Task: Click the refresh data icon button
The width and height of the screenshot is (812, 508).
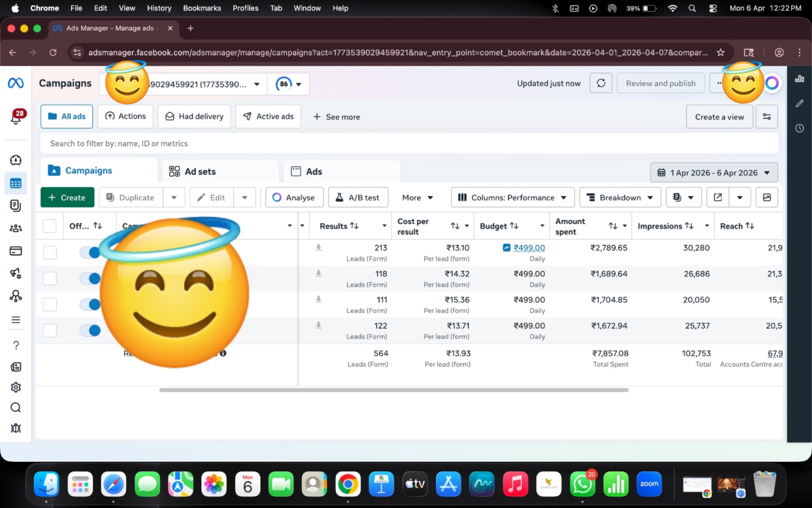Action: click(601, 83)
